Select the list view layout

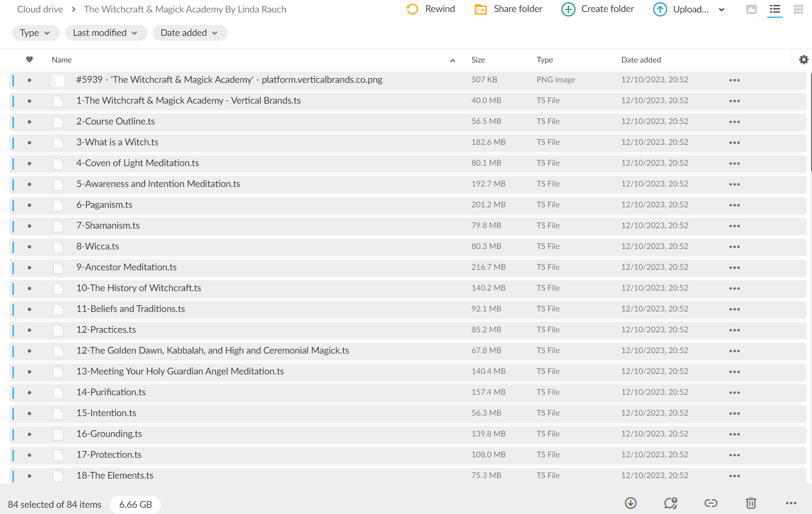pos(775,9)
